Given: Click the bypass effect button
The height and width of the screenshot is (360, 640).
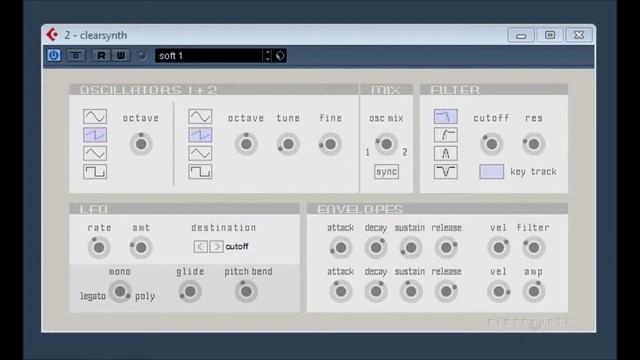Looking at the screenshot, I should click(76, 55).
